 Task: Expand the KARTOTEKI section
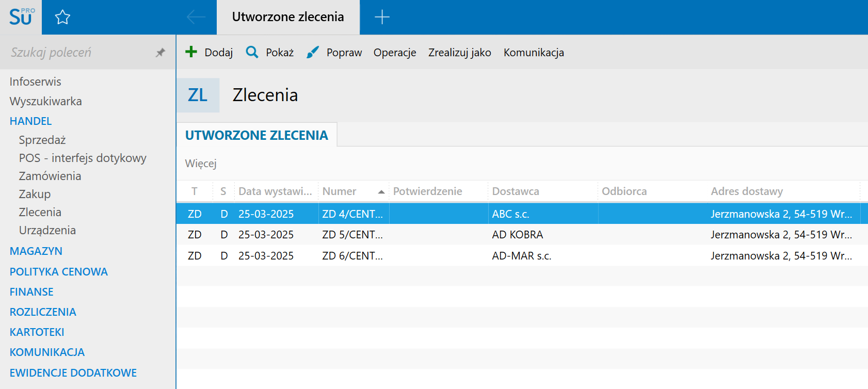37,332
